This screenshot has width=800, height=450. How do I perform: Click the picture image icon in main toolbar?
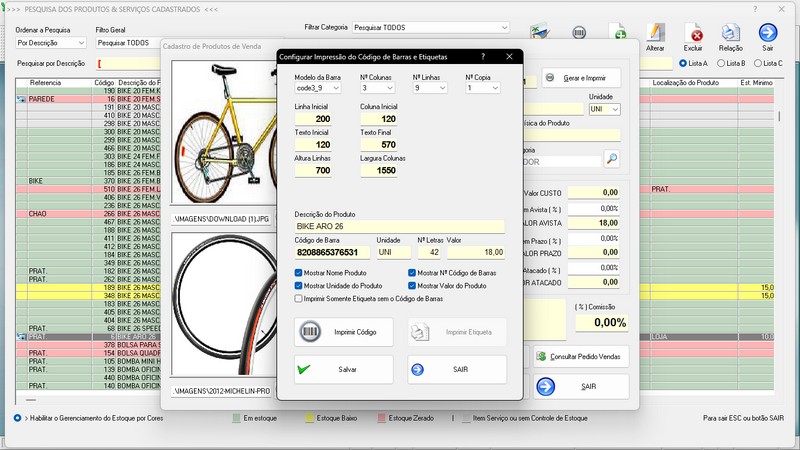[540, 32]
